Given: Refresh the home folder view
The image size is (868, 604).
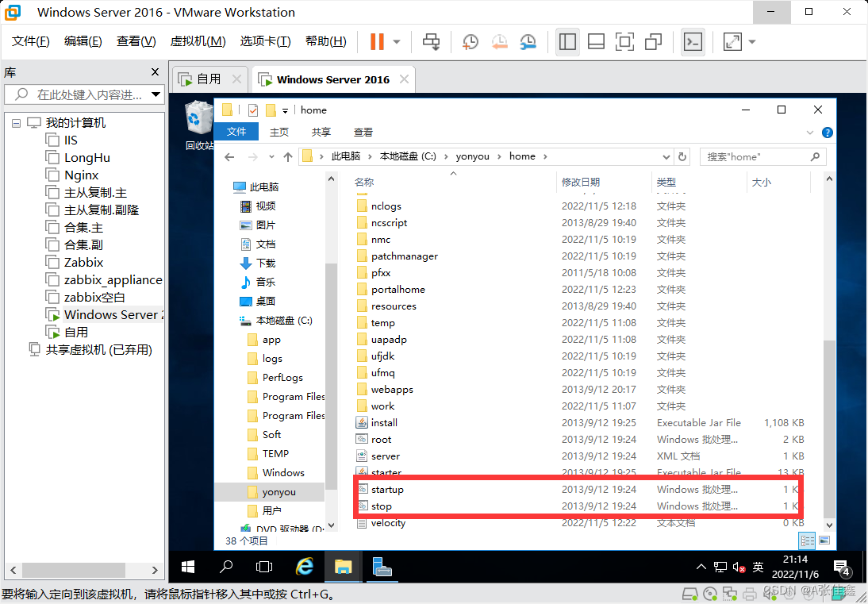Looking at the screenshot, I should [682, 156].
